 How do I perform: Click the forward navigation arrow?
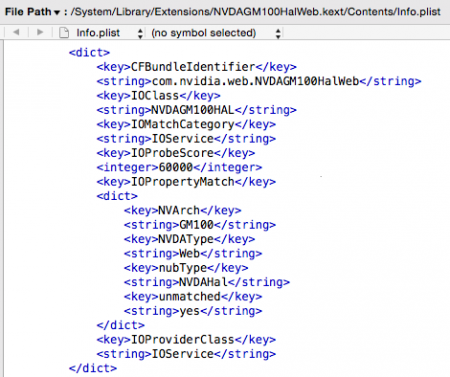pyautogui.click(x=40, y=32)
